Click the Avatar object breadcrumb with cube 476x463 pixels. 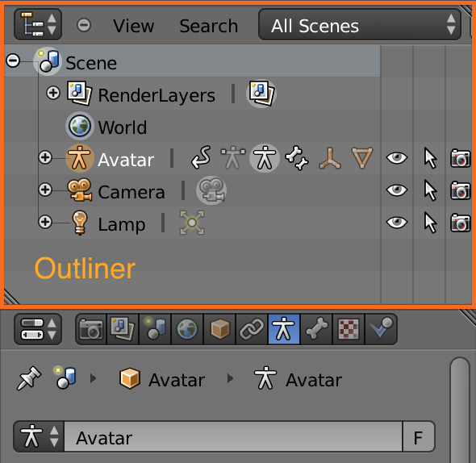(x=162, y=379)
